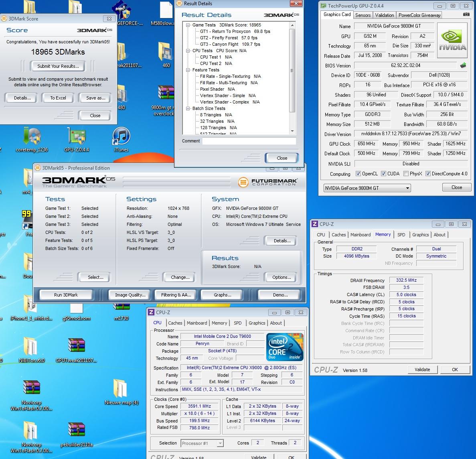The image size is (476, 459).
Task: Open the pebuilder3110a archive icon
Action: coord(76,435)
